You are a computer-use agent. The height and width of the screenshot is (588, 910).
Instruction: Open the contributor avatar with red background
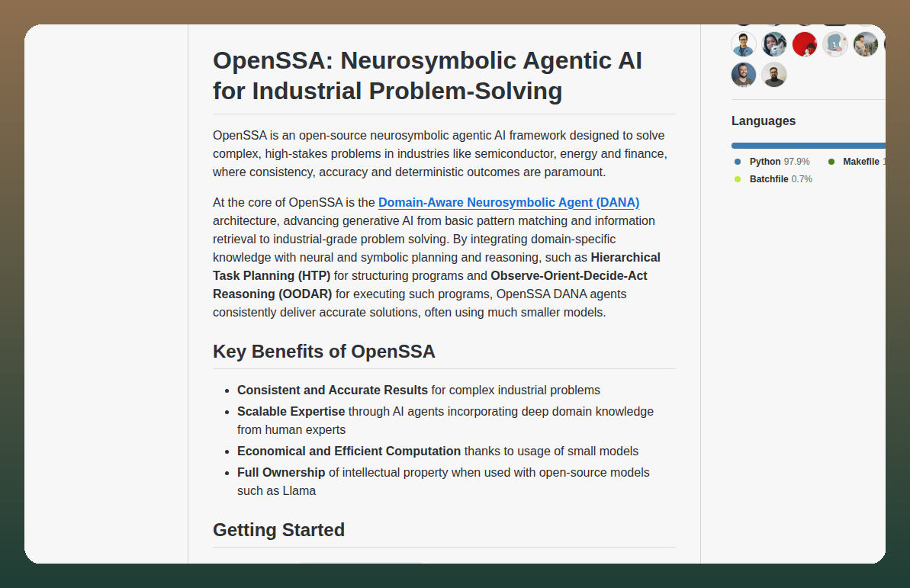pyautogui.click(x=805, y=44)
